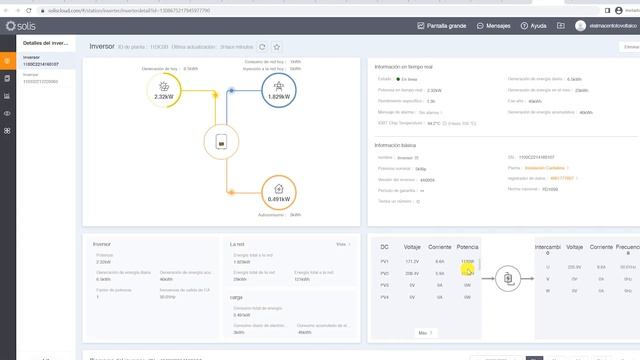The width and height of the screenshot is (640, 360).
Task: Open Mensajes from the header
Action: [x=493, y=26]
